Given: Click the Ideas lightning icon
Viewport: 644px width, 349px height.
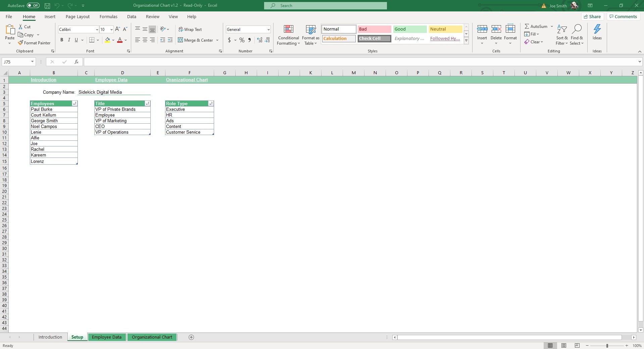Looking at the screenshot, I should point(597,30).
